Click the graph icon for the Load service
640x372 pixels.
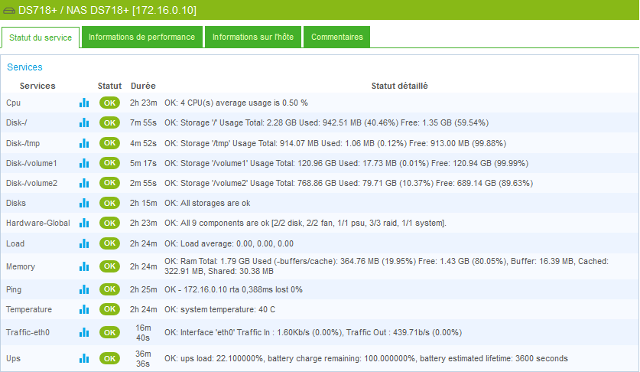84,243
